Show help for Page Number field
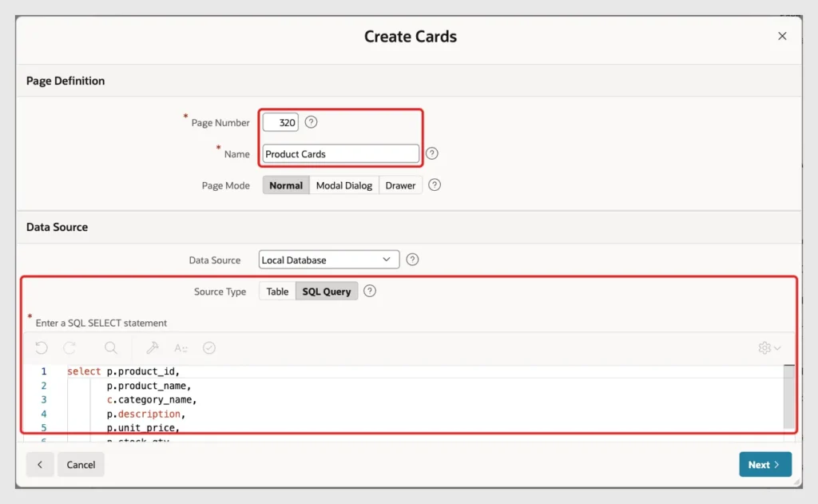 [311, 122]
